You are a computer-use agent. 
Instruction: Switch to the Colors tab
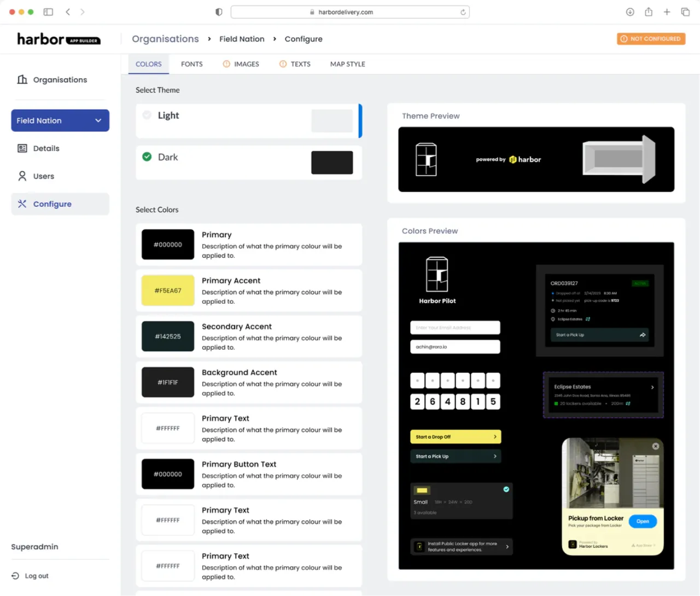(149, 64)
